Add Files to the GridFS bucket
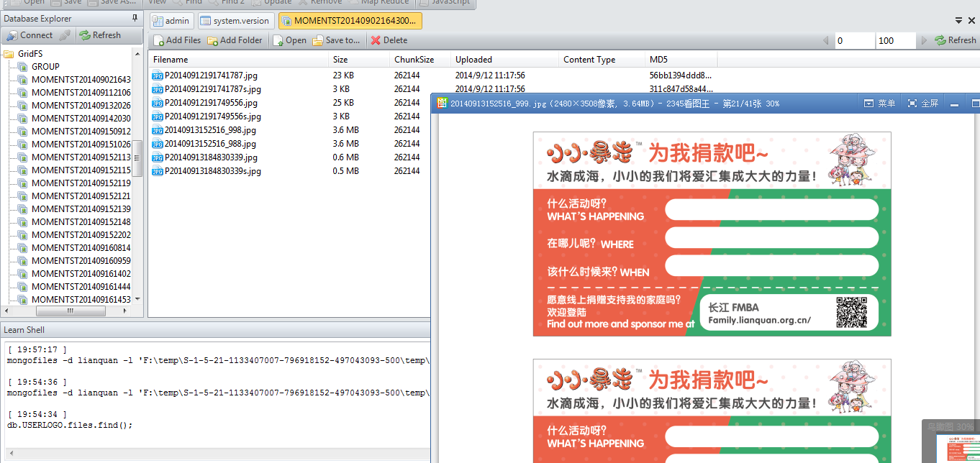980x463 pixels. tap(177, 40)
